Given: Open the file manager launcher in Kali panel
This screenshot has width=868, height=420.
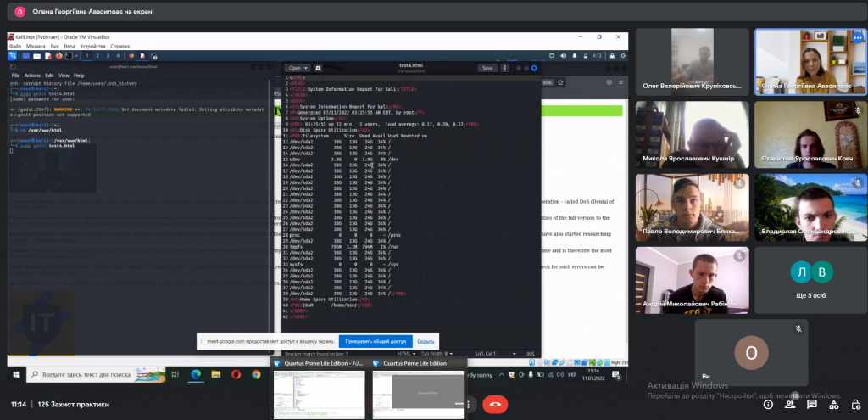Looking at the screenshot, I should point(36,56).
